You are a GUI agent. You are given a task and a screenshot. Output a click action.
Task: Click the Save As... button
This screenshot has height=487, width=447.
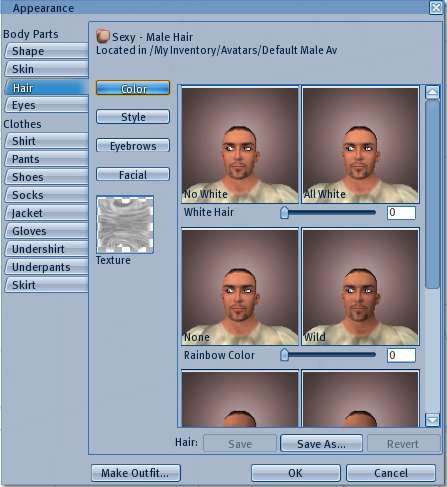pyautogui.click(x=321, y=443)
